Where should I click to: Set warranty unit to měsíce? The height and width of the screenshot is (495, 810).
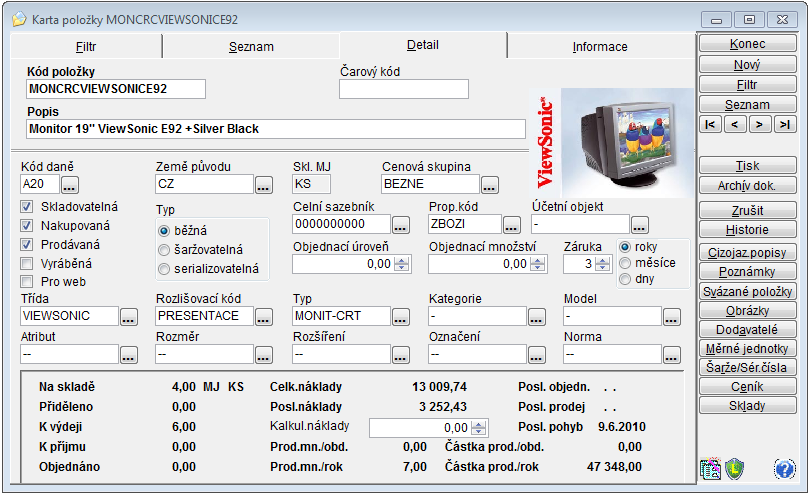tap(625, 263)
